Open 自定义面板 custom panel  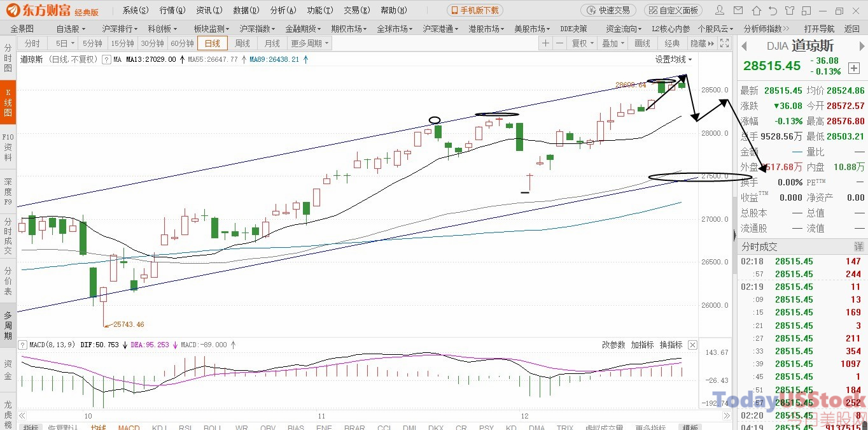tap(673, 10)
